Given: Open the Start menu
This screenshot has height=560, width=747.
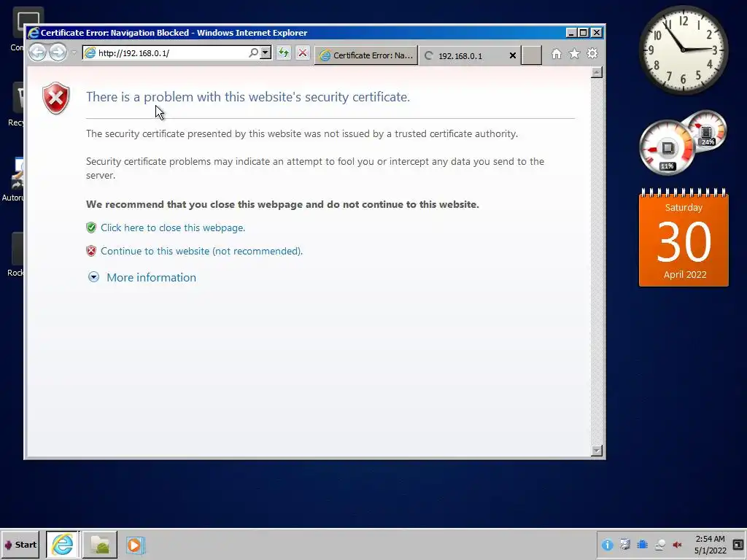Looking at the screenshot, I should (20, 545).
